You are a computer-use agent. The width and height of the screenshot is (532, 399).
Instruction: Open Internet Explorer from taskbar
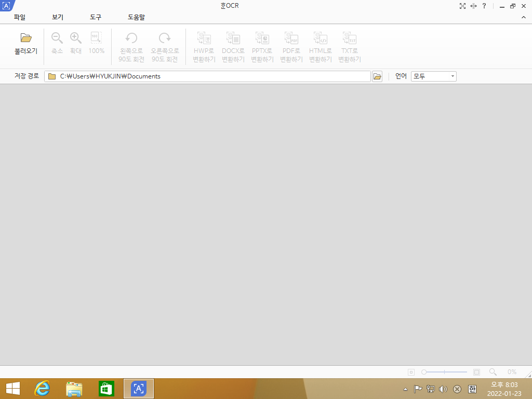click(43, 389)
